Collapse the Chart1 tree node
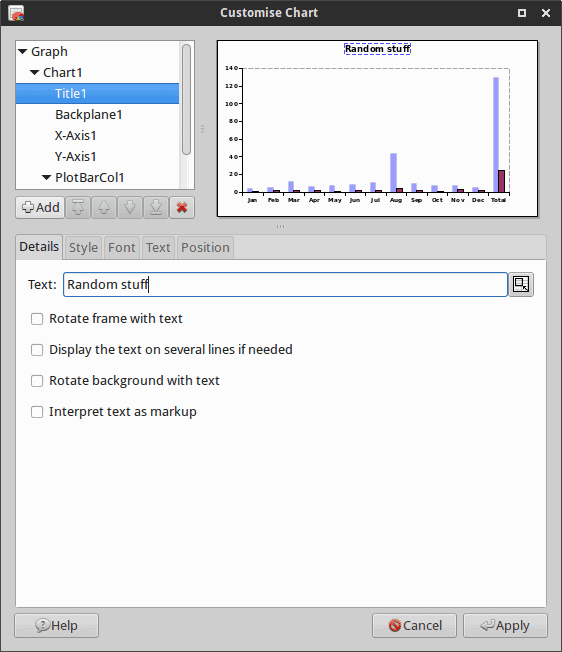Image resolution: width=562 pixels, height=652 pixels. coord(35,72)
